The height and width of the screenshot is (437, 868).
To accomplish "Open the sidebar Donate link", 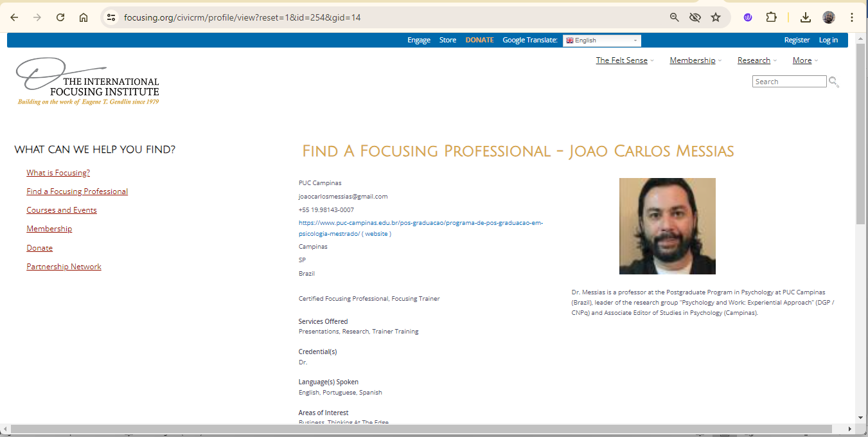I will [39, 248].
